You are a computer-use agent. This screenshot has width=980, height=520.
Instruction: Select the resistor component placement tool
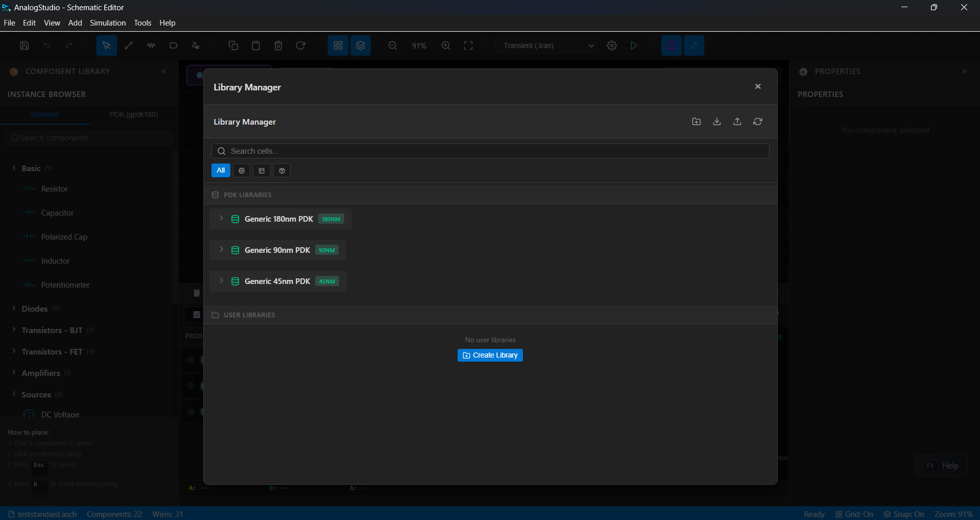(151, 45)
